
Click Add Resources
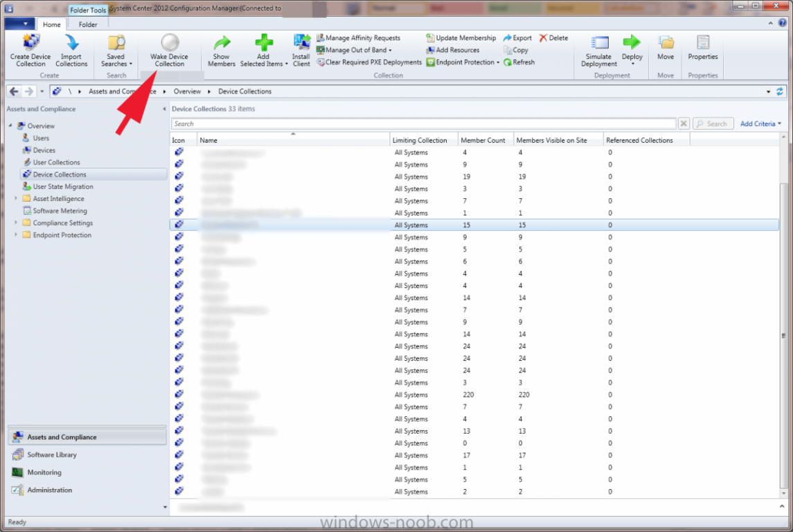click(453, 50)
